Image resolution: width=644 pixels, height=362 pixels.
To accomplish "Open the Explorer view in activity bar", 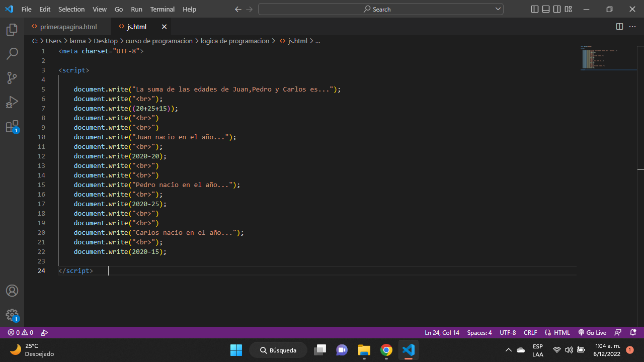I will (x=12, y=30).
